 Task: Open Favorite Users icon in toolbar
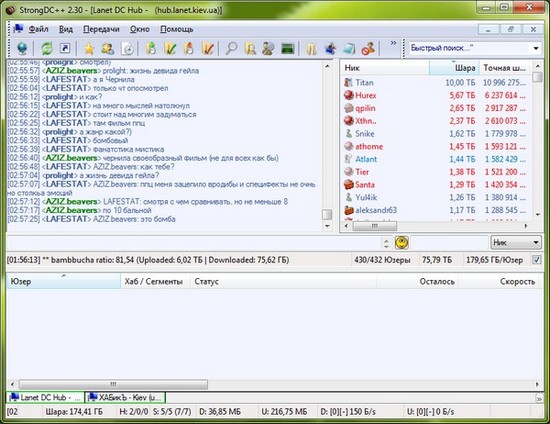pyautogui.click(x=108, y=48)
